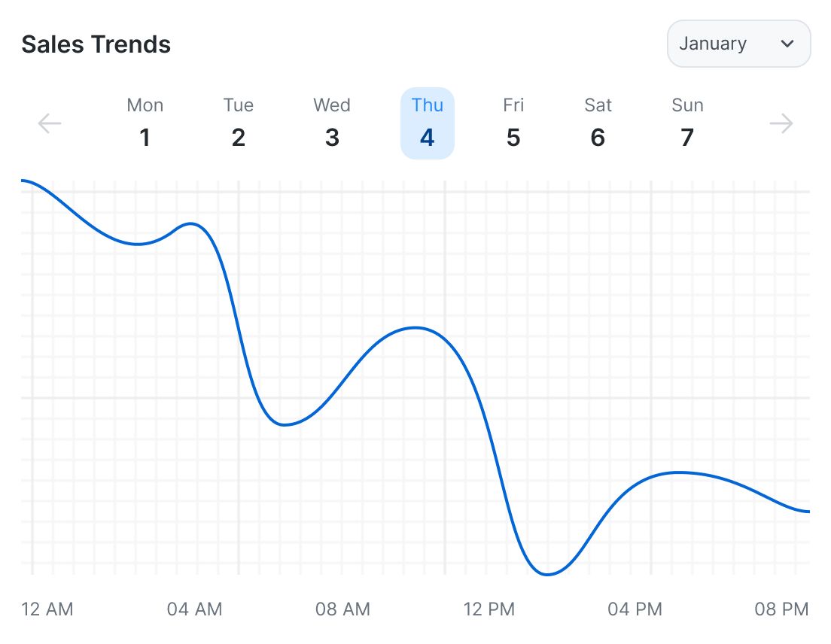831x644 pixels.
Task: Click the sales line peak near 10 AM
Action: click(415, 328)
